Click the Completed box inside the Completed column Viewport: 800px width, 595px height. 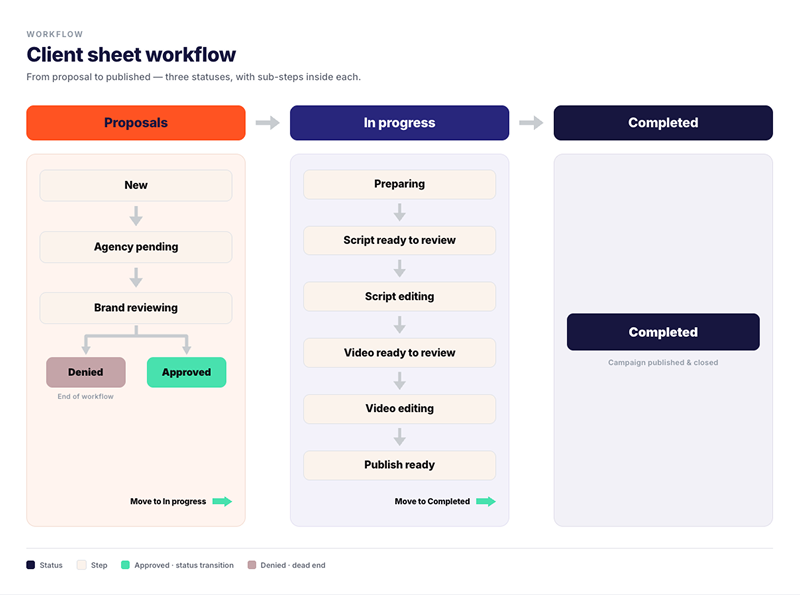coord(663,332)
